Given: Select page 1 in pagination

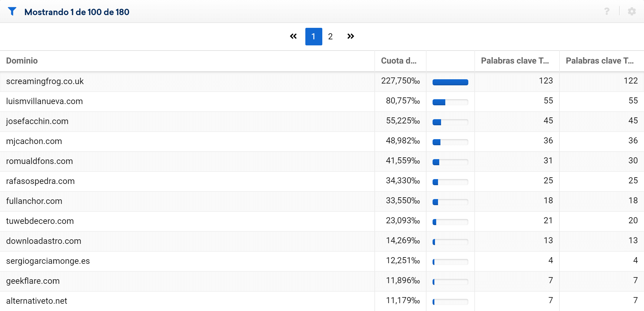Looking at the screenshot, I should pos(314,37).
